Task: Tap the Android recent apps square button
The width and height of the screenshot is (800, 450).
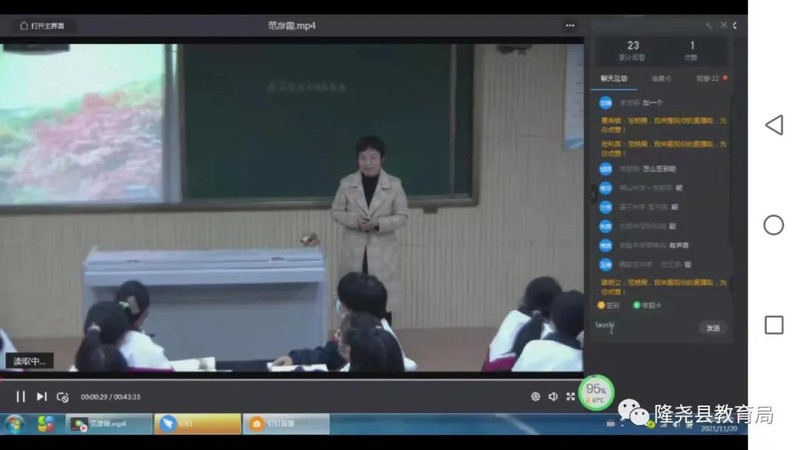Action: click(x=774, y=325)
